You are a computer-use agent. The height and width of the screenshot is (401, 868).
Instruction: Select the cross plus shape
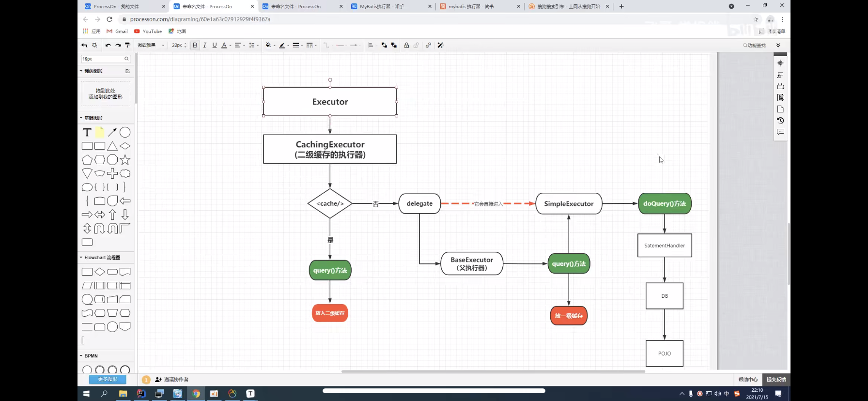112,173
